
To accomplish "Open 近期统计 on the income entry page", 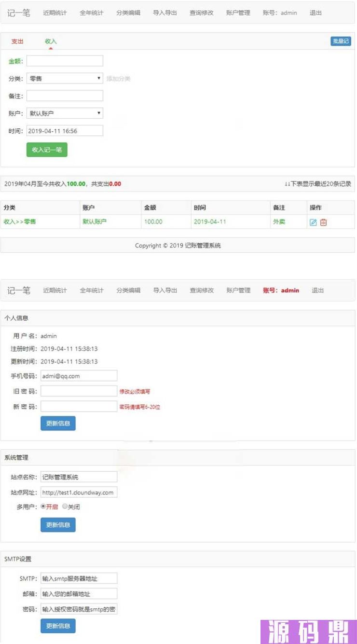I will (x=55, y=13).
